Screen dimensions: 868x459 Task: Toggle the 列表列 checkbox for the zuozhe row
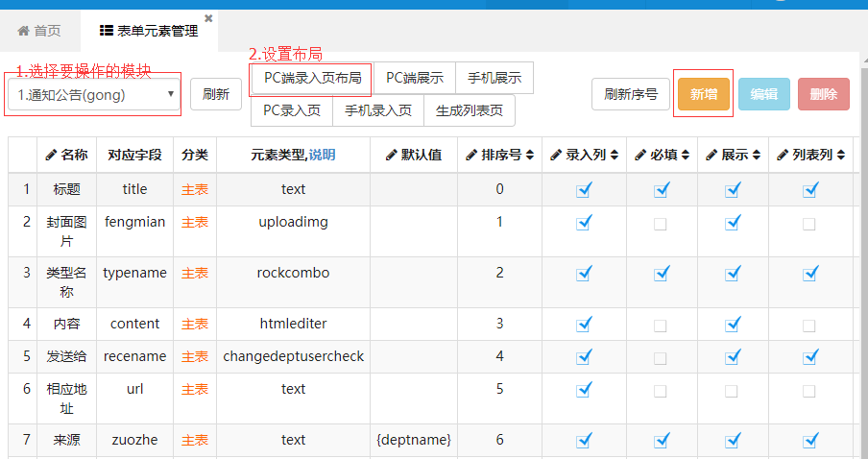[809, 440]
